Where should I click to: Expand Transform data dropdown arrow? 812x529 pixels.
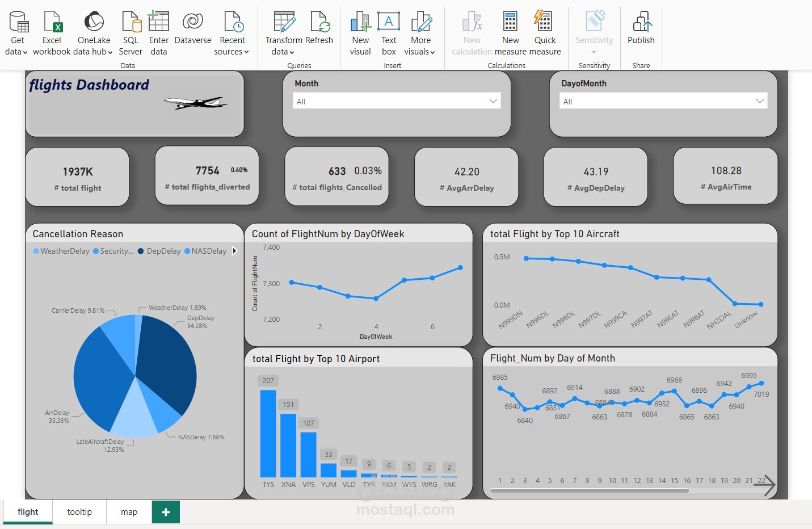click(x=292, y=52)
